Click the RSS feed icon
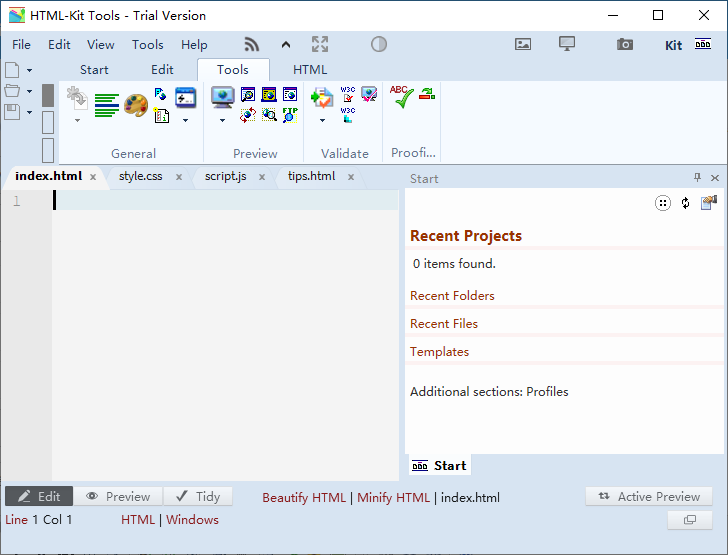728x555 pixels. click(252, 44)
